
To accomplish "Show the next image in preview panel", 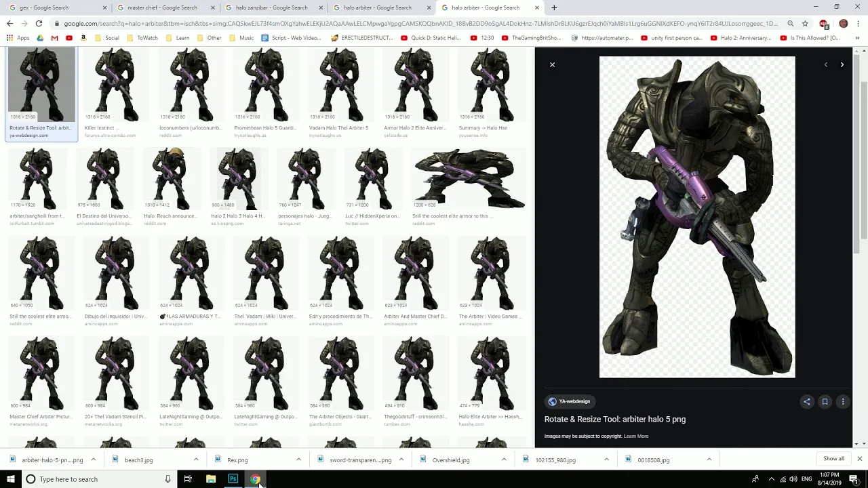I will 842,64.
